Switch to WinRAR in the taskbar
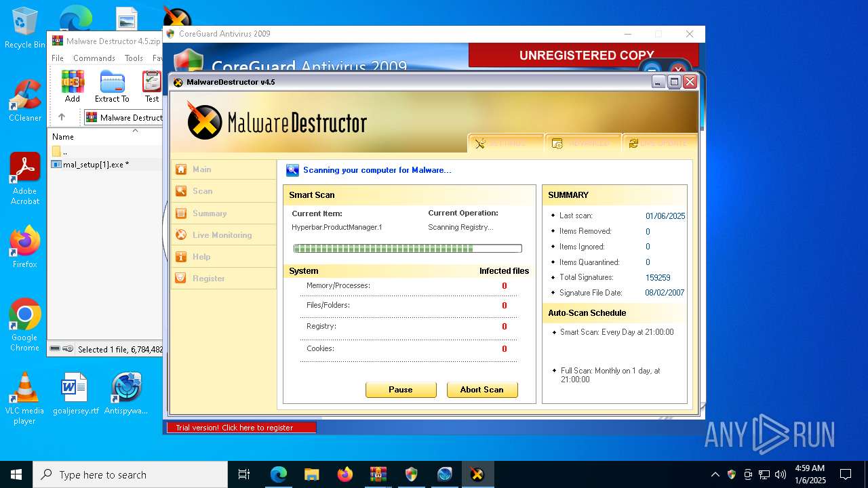 click(378, 474)
